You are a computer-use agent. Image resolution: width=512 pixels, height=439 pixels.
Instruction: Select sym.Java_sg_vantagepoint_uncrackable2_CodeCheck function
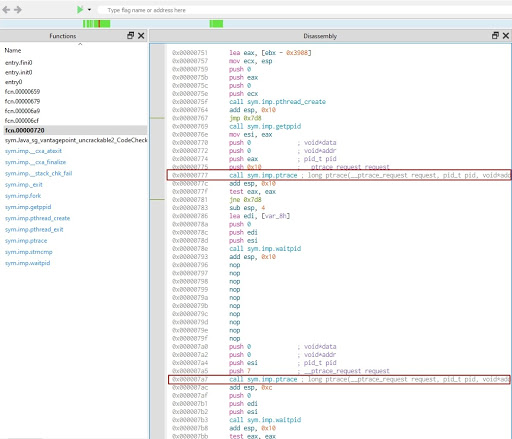76,140
